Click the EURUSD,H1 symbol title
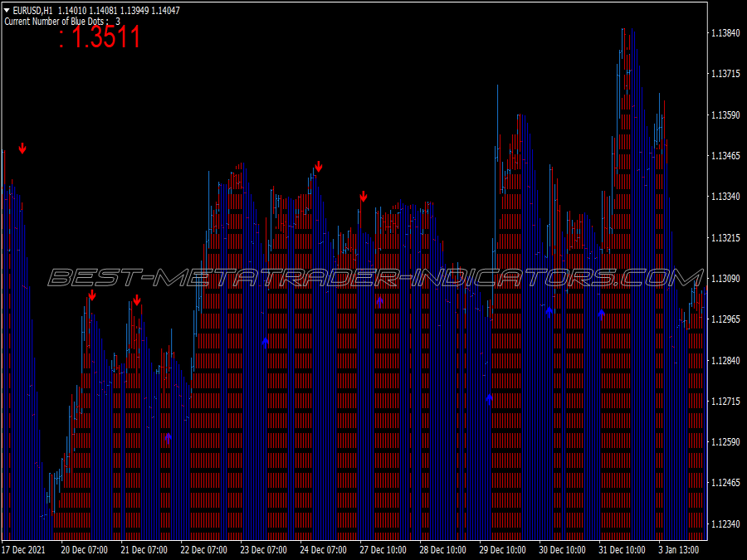The height and width of the screenshot is (560, 747). pos(32,10)
